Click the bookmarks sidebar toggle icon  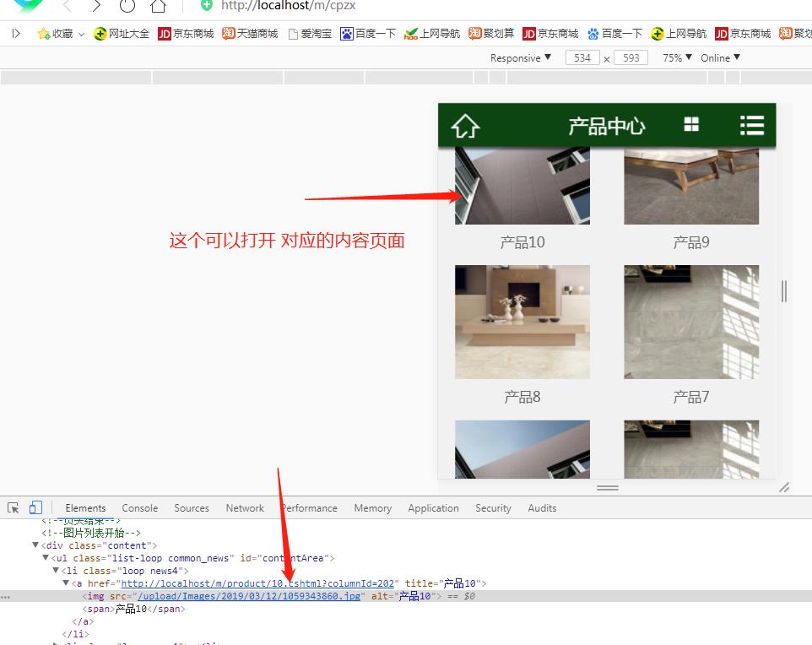16,34
